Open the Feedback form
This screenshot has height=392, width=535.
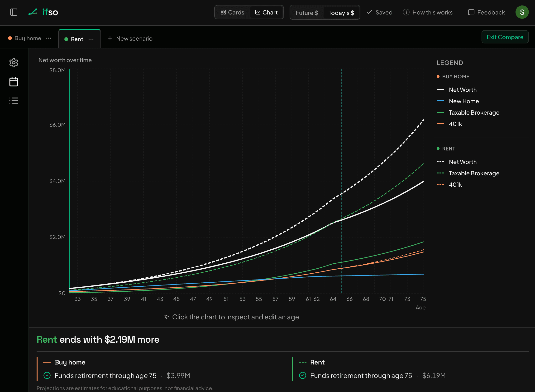[x=486, y=12]
